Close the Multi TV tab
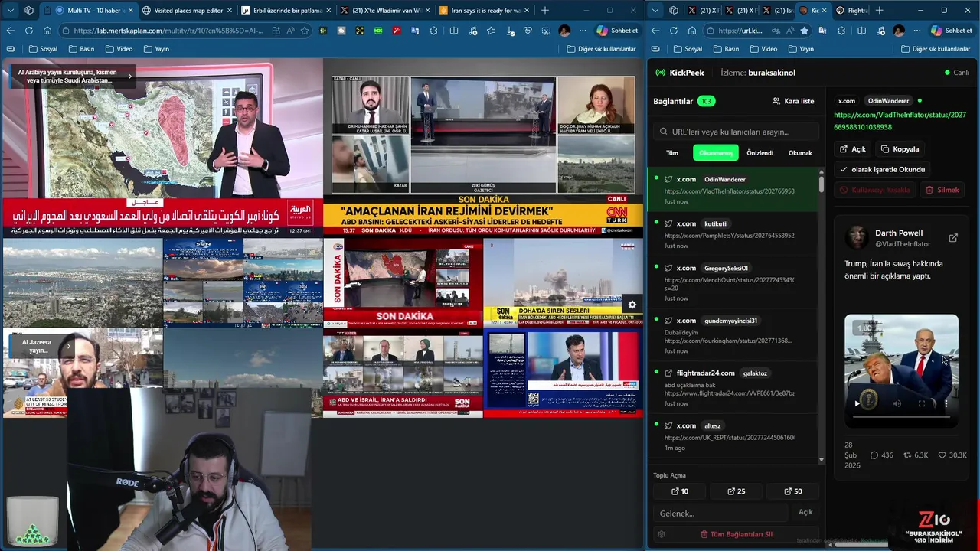 click(x=129, y=10)
